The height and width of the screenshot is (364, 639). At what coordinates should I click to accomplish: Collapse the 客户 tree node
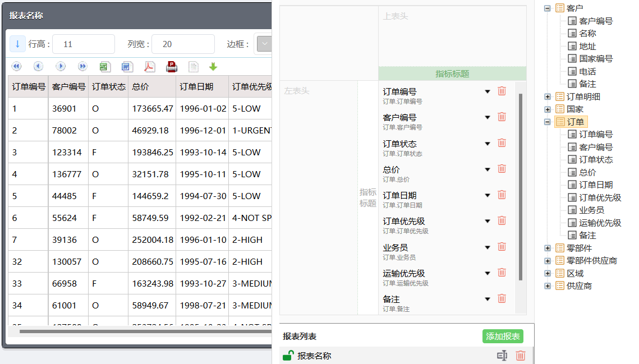coord(548,8)
